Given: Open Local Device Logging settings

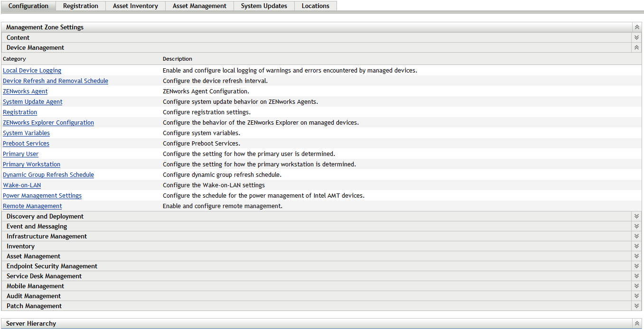Looking at the screenshot, I should [32, 70].
